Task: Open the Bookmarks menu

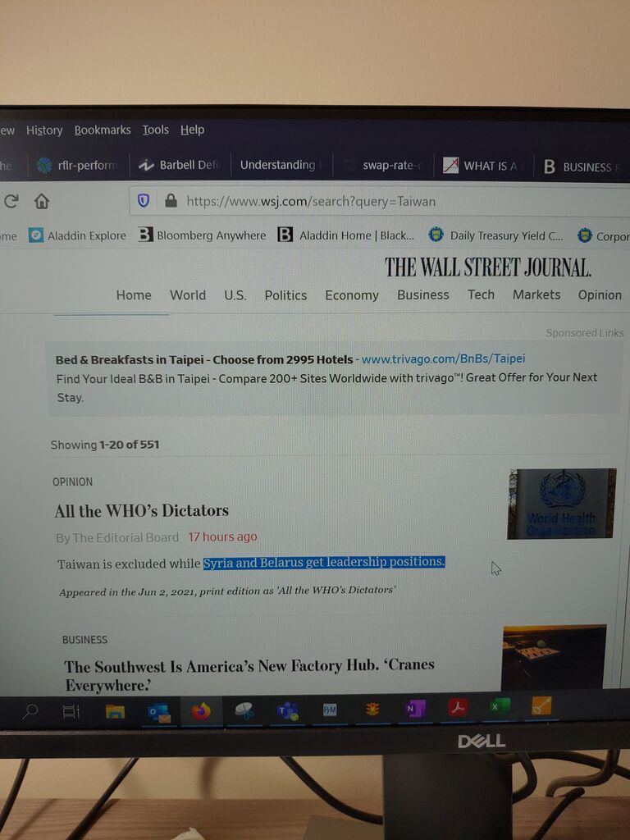Action: (x=103, y=130)
